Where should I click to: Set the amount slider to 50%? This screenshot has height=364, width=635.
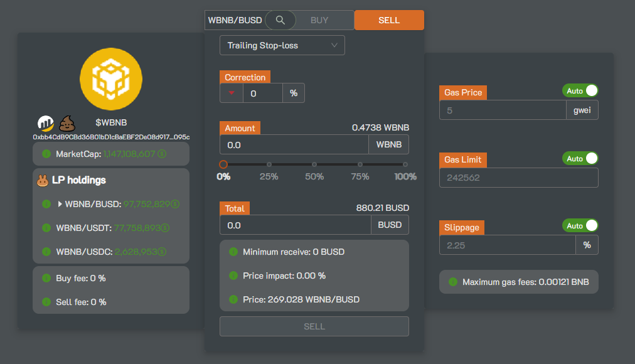coord(314,164)
